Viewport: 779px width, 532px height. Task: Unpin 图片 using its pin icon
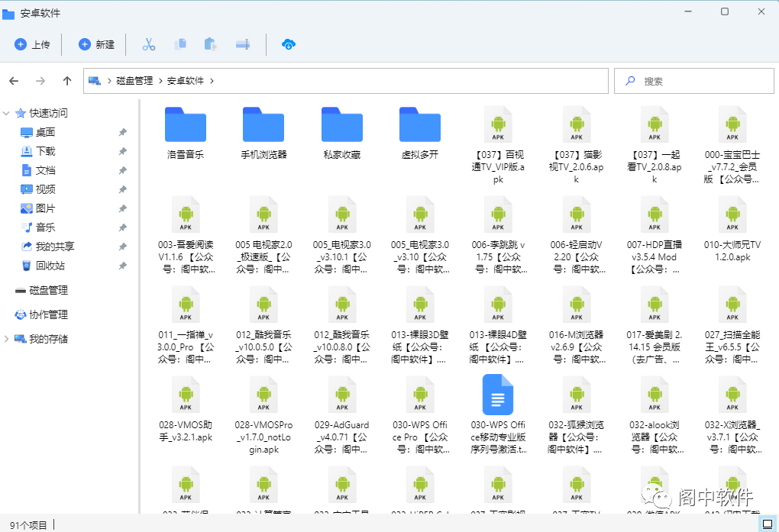(123, 208)
